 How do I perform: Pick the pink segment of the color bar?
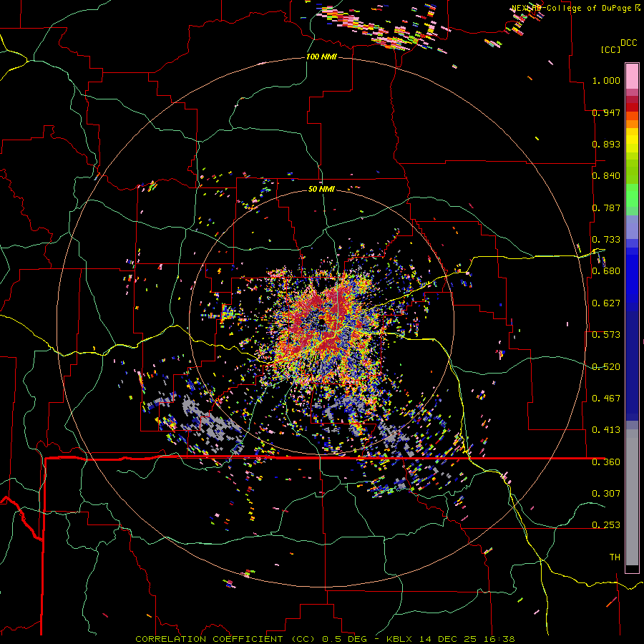point(632,76)
